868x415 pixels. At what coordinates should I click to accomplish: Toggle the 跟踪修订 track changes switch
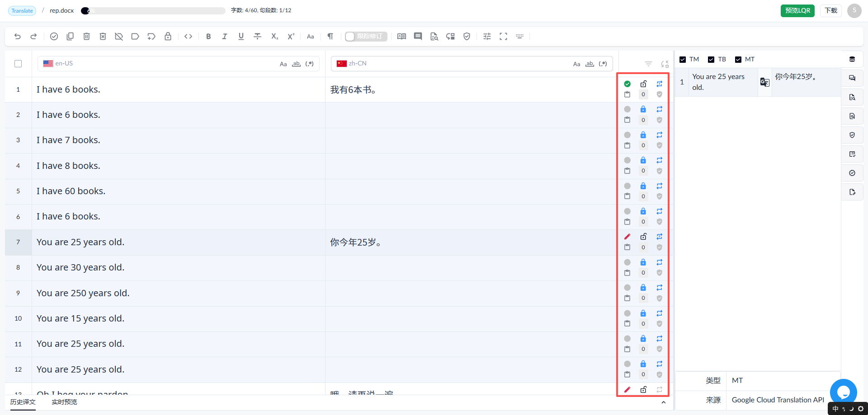(x=366, y=37)
